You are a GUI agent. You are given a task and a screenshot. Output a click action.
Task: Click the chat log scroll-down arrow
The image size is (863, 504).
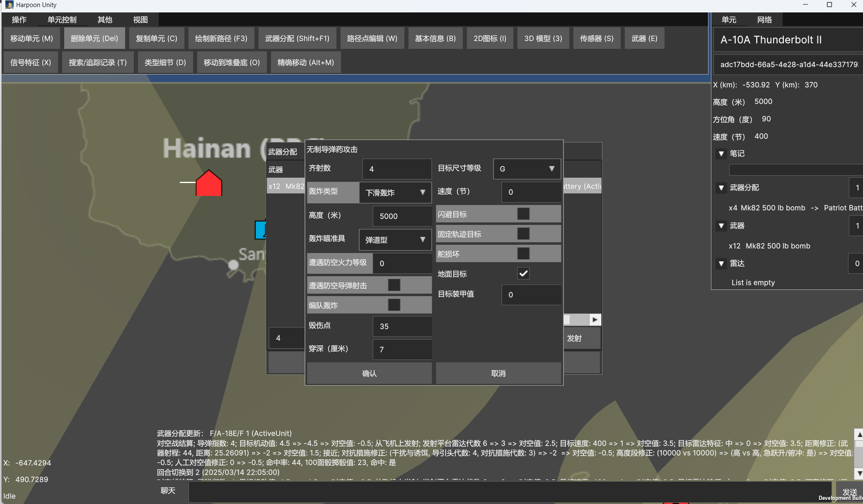point(859,473)
